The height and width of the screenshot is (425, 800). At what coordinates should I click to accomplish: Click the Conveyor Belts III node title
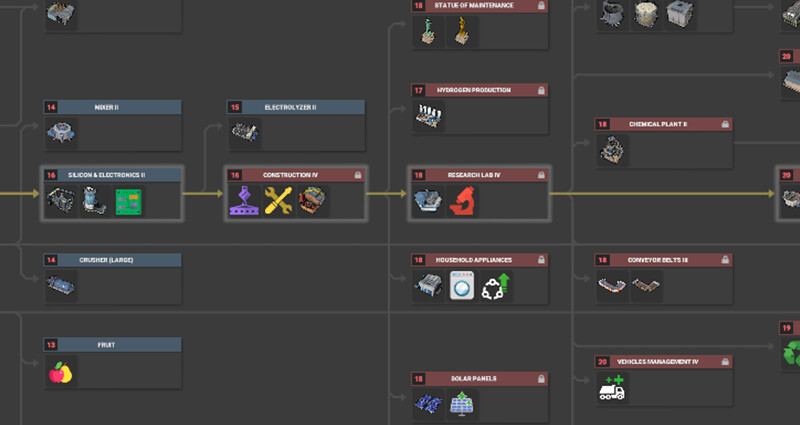click(658, 260)
